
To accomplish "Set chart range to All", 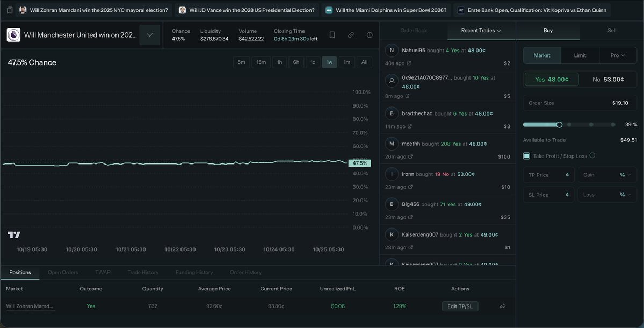I will 364,62.
